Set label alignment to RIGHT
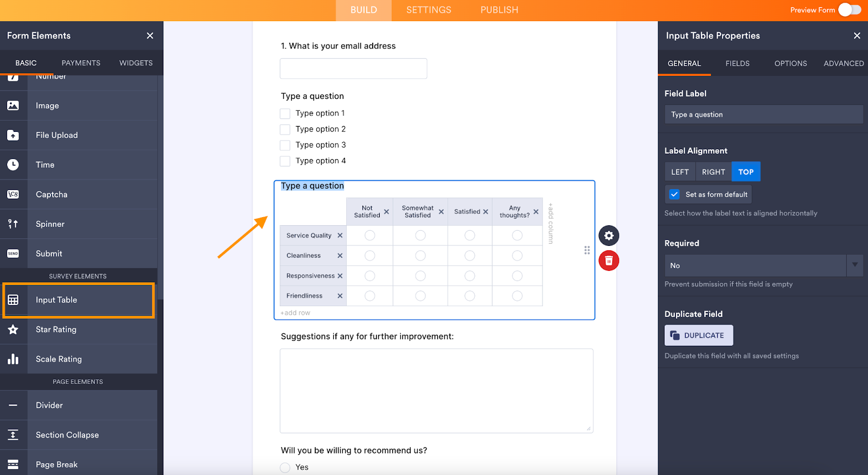This screenshot has width=868, height=475. coord(713,172)
